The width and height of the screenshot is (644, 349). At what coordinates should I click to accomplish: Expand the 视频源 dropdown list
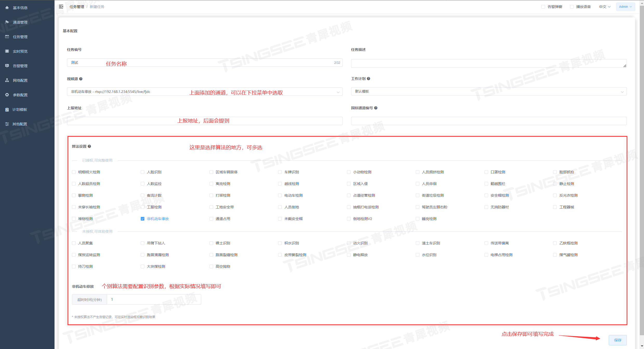click(338, 92)
